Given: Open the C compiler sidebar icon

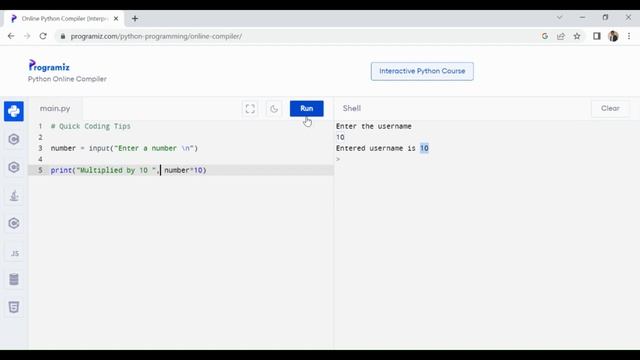Looking at the screenshot, I should pos(14,139).
